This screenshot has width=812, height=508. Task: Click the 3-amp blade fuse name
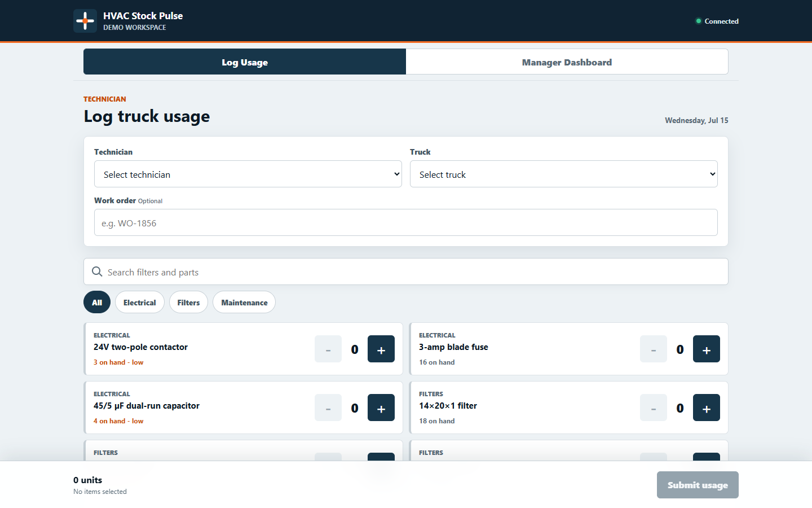click(x=453, y=347)
